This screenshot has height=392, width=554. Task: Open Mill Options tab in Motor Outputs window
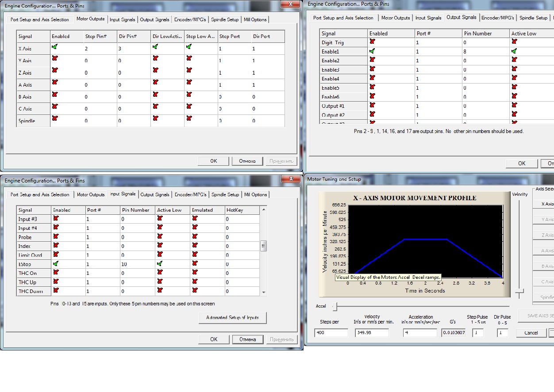click(255, 19)
